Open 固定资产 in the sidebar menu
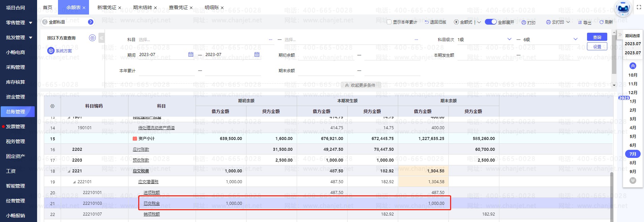 point(16,156)
